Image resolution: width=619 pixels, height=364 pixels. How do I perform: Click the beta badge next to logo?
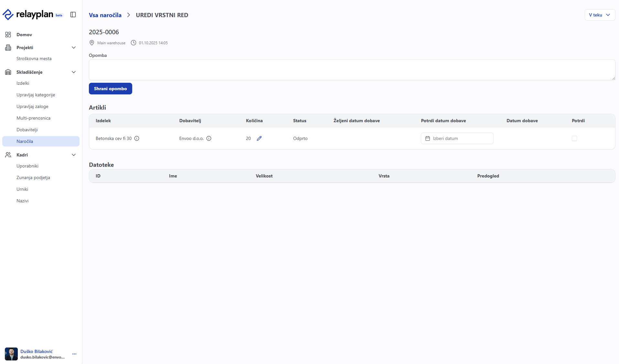59,15
